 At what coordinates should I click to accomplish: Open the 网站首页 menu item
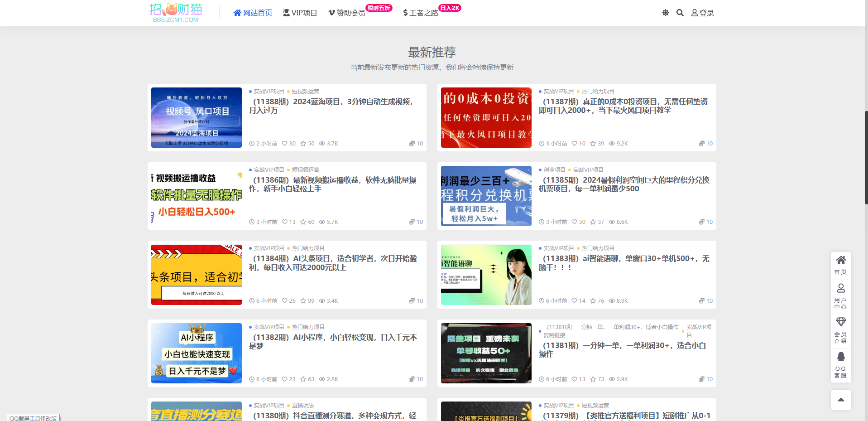click(253, 13)
